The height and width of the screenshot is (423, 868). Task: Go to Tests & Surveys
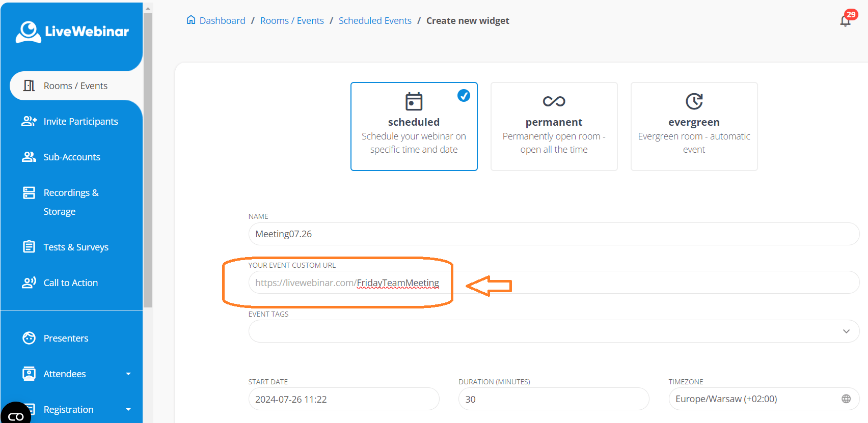tap(76, 247)
